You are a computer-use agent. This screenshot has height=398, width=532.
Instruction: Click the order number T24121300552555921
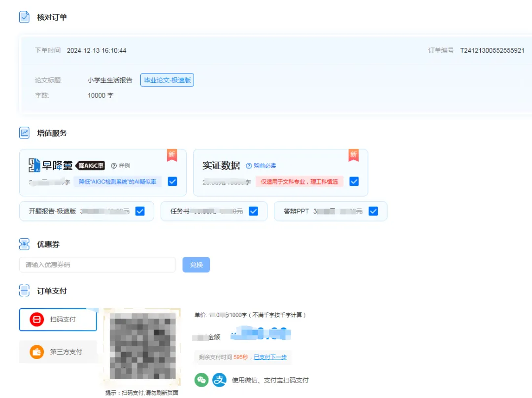coord(492,51)
